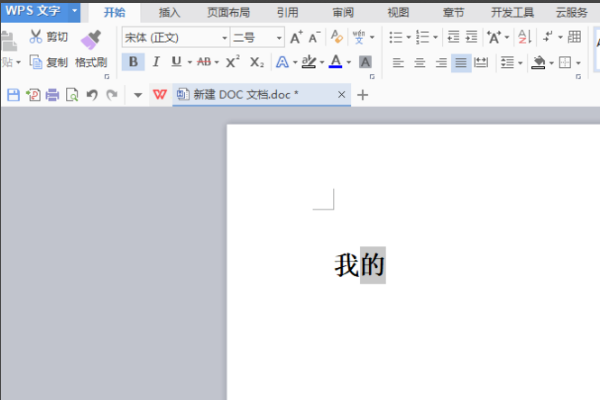Increase the font size
Screen dimensions: 600x400
(296, 38)
